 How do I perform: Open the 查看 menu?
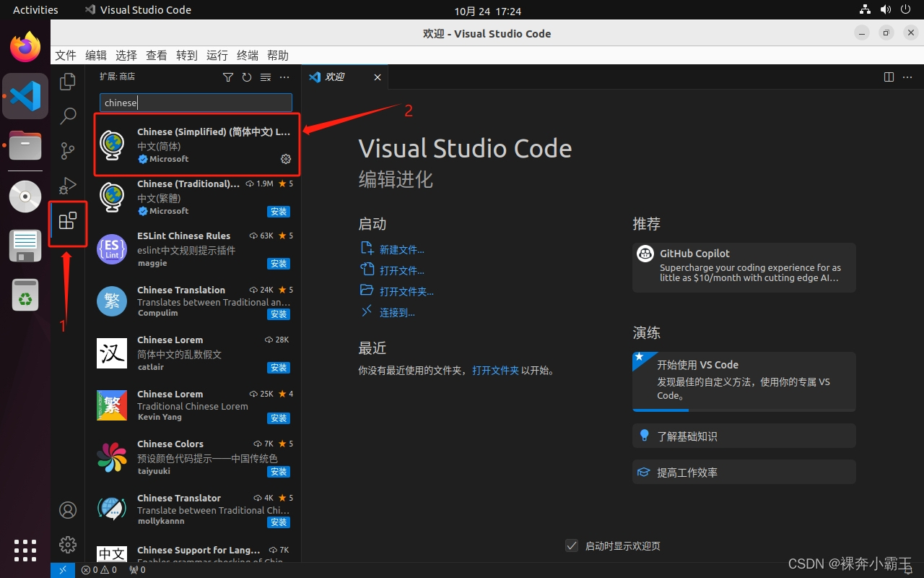point(157,55)
